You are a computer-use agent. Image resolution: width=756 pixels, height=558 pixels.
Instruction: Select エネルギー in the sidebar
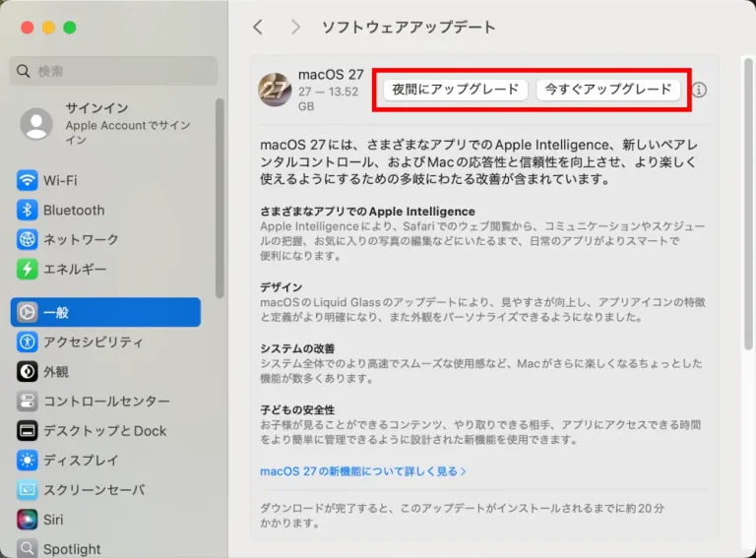point(105,269)
